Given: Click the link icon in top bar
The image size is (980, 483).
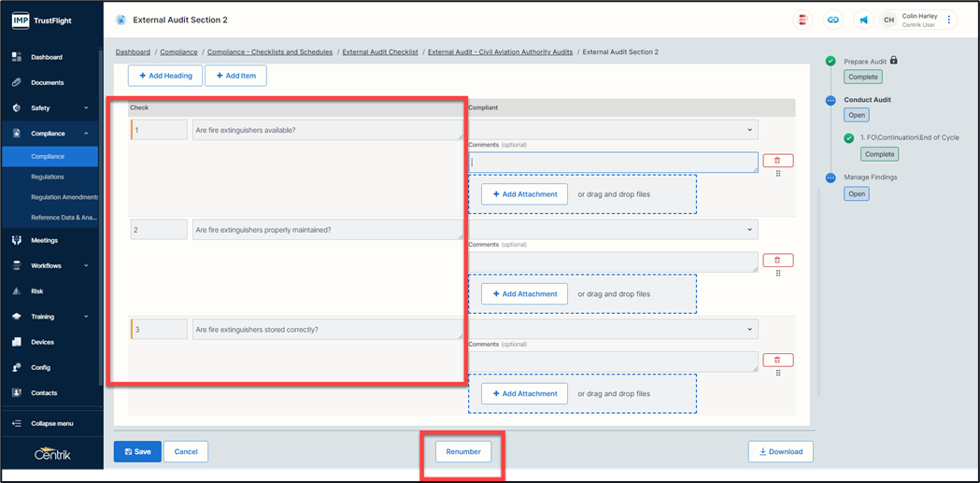Looking at the screenshot, I should (x=832, y=20).
